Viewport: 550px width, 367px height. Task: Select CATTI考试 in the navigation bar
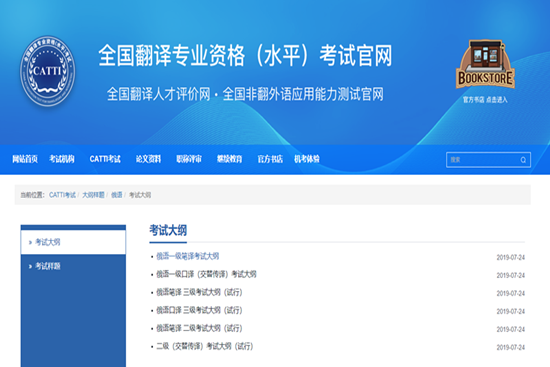(x=105, y=159)
